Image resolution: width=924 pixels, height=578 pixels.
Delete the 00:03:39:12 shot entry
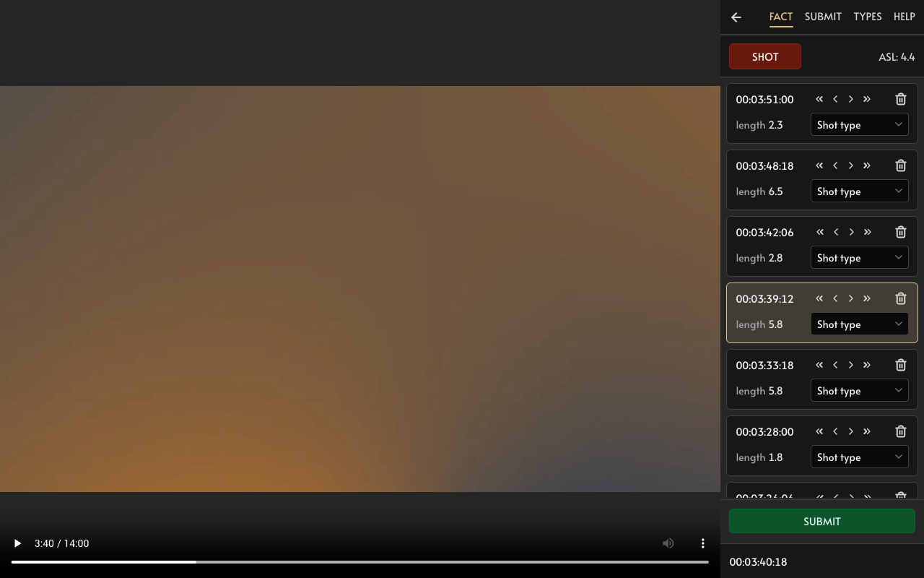pos(901,298)
